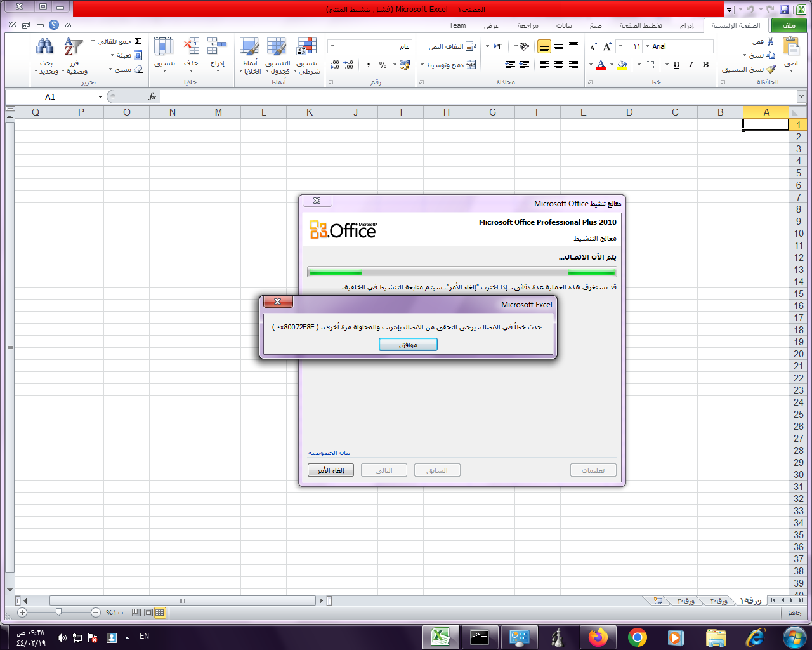Open Find and Select binoculars icon

[x=45, y=46]
